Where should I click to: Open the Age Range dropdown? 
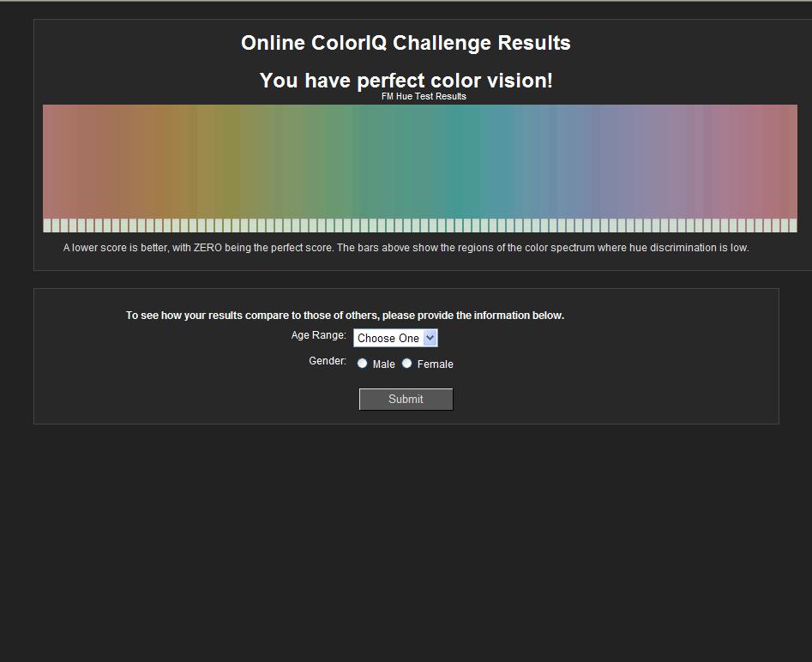click(395, 338)
